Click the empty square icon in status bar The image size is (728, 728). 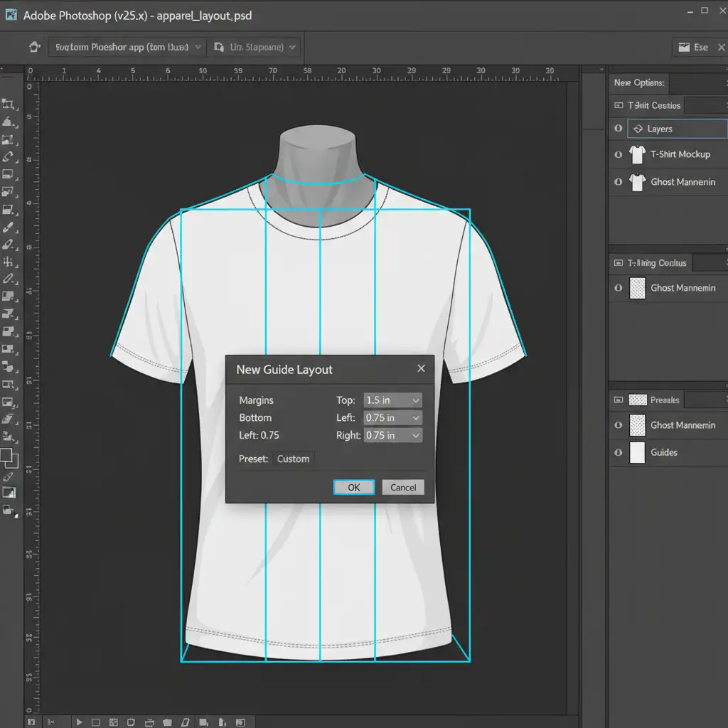tap(96, 722)
